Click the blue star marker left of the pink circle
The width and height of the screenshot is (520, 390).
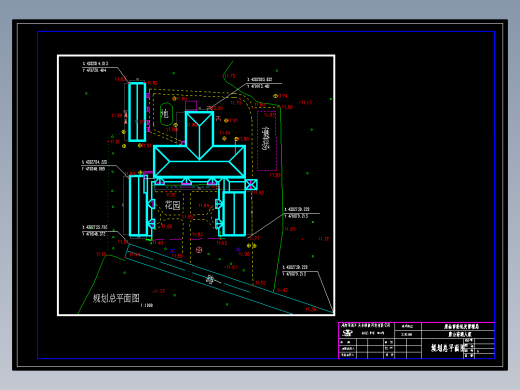(173, 250)
